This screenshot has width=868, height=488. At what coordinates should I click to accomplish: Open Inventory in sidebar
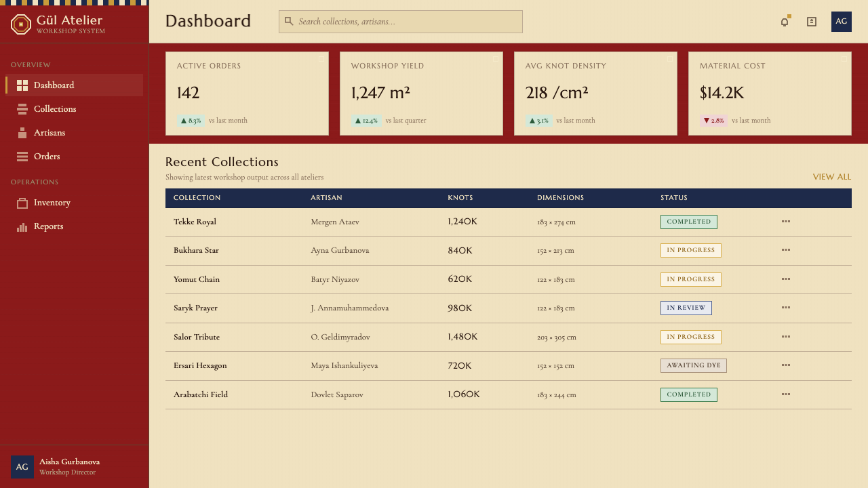coord(75,203)
